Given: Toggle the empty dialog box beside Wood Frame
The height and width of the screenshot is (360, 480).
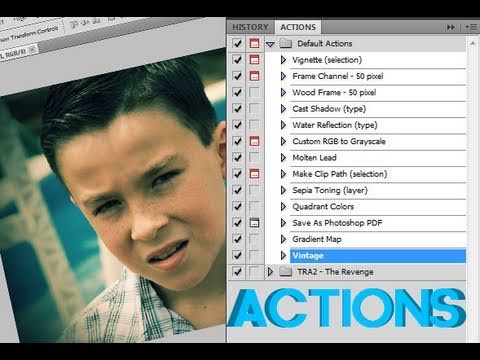Looking at the screenshot, I should 254,92.
